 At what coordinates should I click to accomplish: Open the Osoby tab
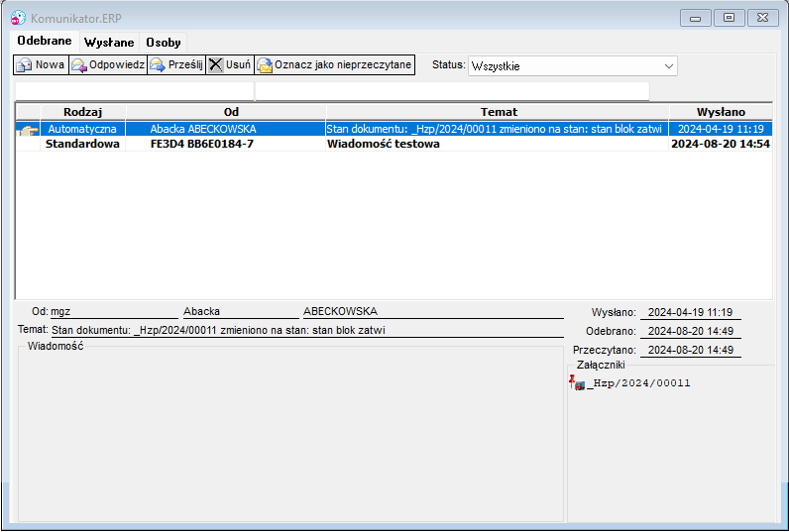(x=164, y=43)
